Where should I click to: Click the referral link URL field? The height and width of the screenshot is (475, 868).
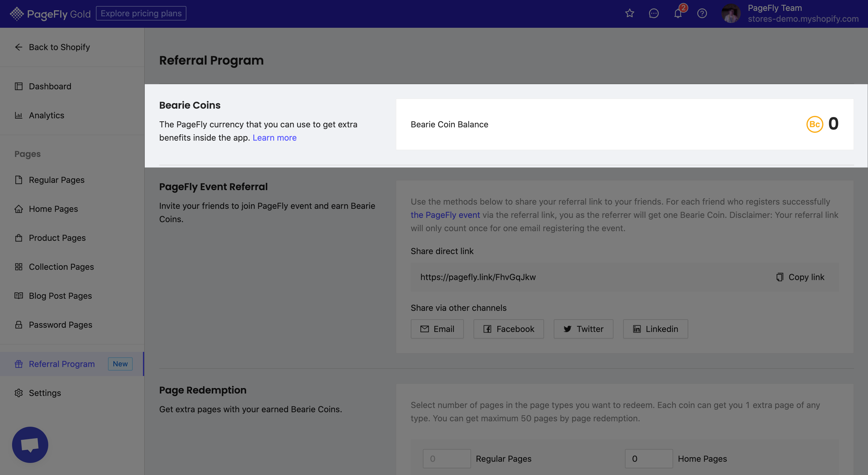[625, 277]
